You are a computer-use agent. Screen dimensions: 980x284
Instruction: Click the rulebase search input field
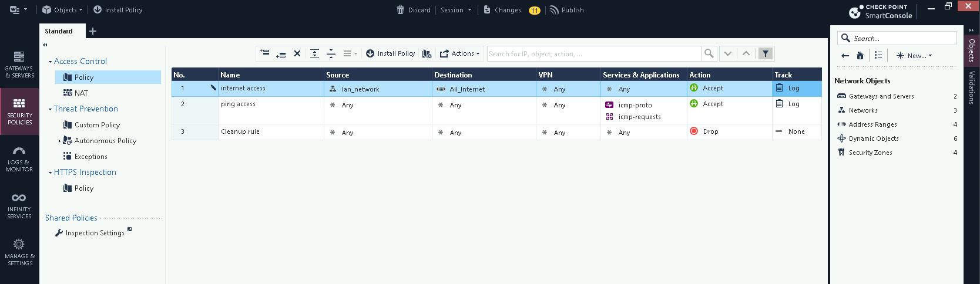(x=593, y=54)
